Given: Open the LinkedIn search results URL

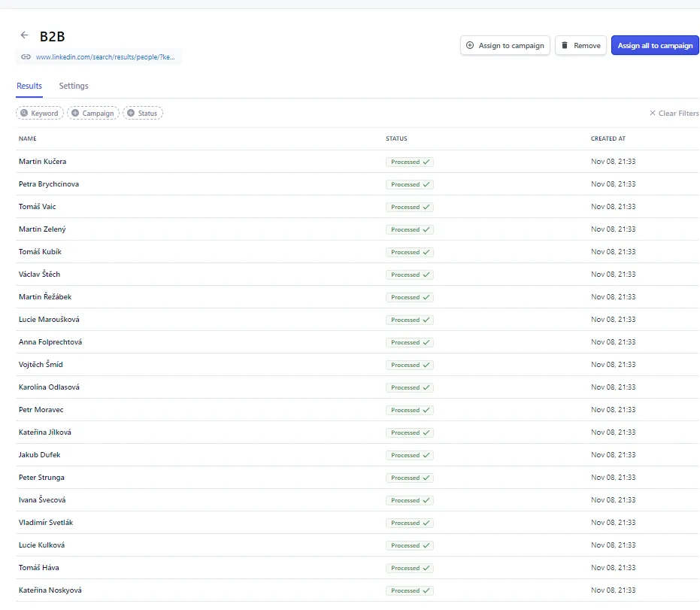Looking at the screenshot, I should (105, 56).
